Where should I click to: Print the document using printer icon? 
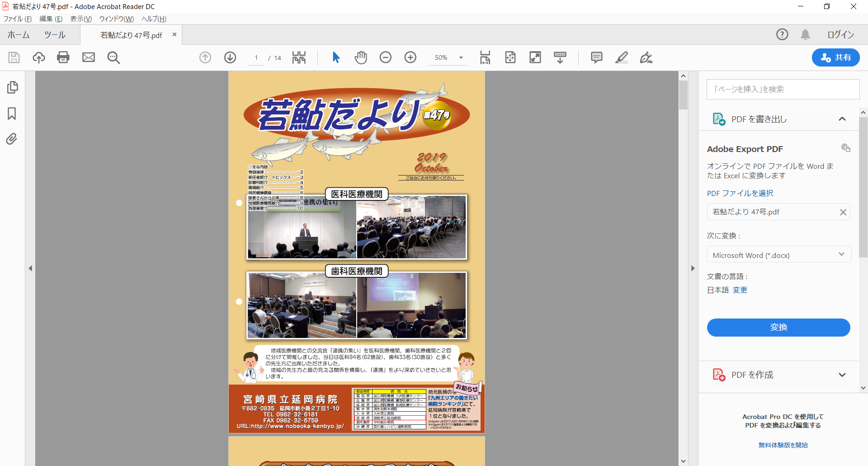[x=63, y=57]
